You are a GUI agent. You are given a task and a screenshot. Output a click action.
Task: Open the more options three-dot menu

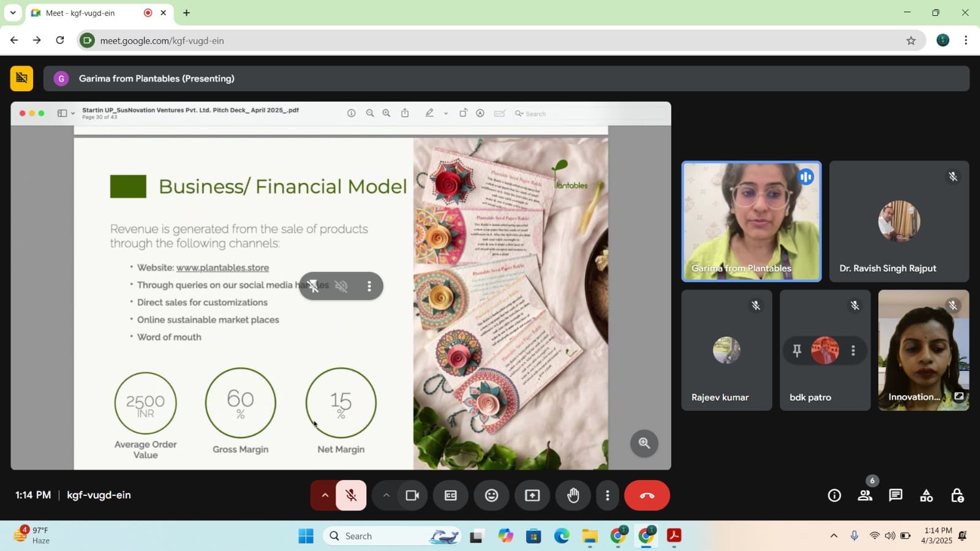pos(607,495)
